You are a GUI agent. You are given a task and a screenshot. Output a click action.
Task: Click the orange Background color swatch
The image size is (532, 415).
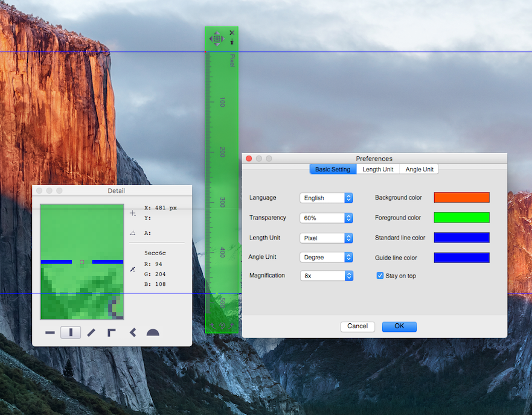(x=461, y=197)
